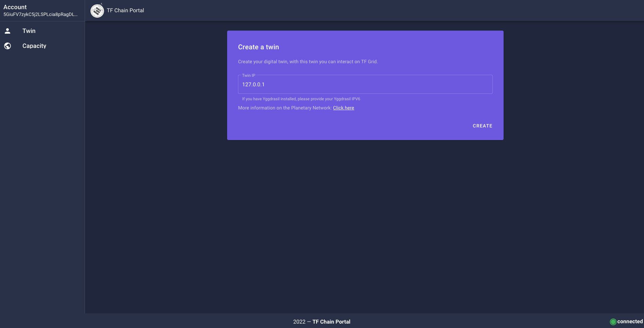Click the 'Create a twin' heading
The width and height of the screenshot is (644, 328).
tap(258, 47)
